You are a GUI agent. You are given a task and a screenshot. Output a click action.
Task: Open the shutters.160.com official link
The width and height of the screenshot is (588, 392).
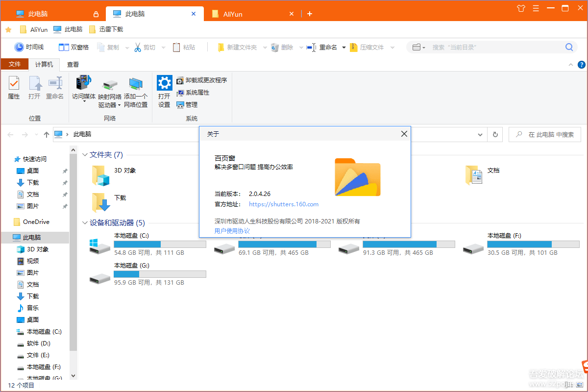(284, 204)
